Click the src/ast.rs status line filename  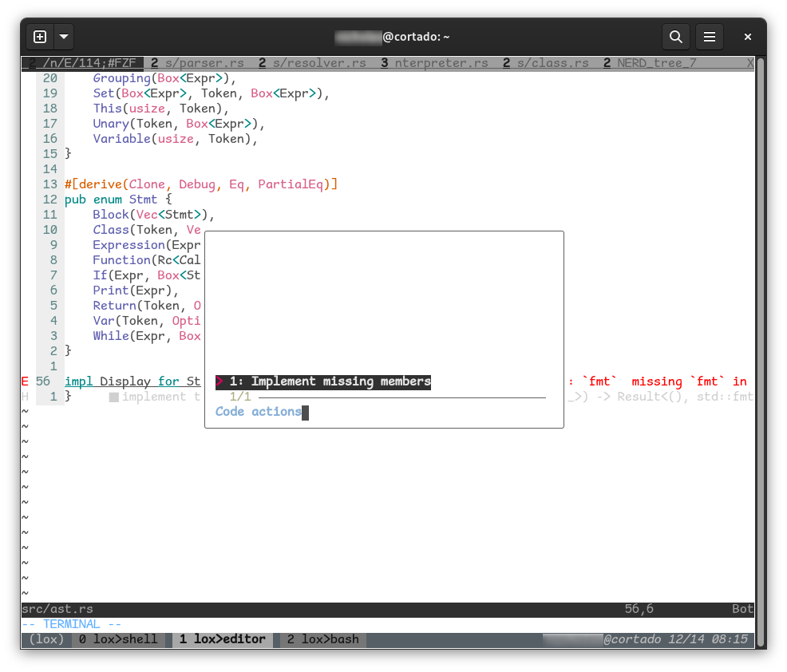pyautogui.click(x=57, y=609)
